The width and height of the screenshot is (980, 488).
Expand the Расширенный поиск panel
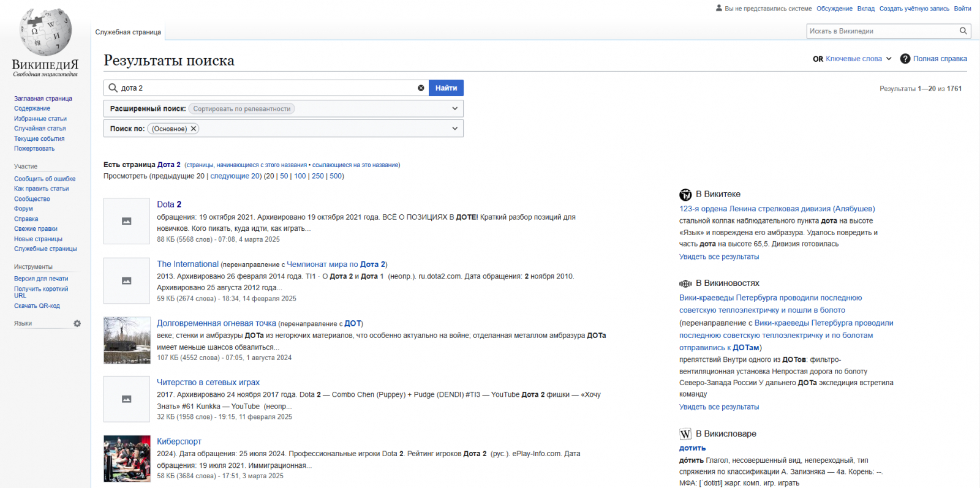tap(454, 108)
